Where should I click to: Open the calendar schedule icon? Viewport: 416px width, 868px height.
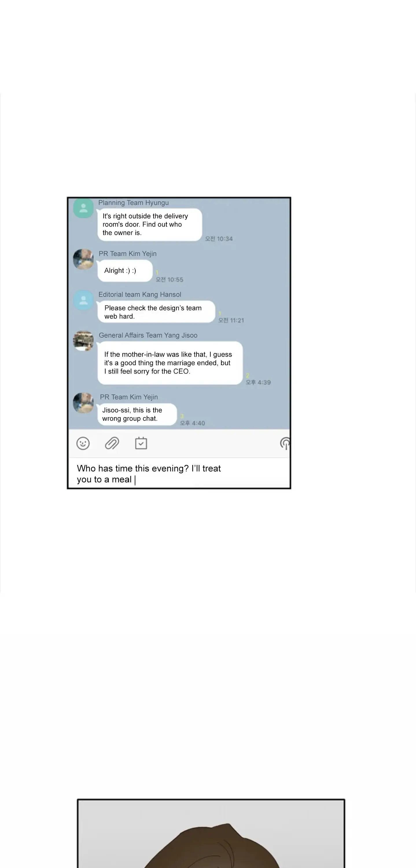pyautogui.click(x=141, y=443)
